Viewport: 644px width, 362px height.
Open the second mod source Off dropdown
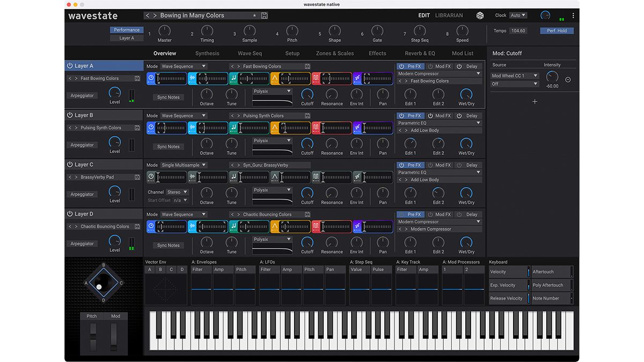[515, 84]
